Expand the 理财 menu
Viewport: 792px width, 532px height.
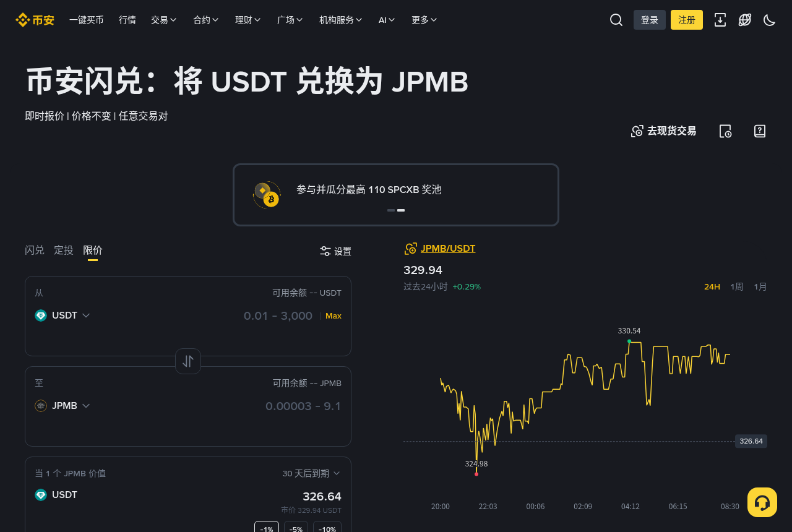248,20
